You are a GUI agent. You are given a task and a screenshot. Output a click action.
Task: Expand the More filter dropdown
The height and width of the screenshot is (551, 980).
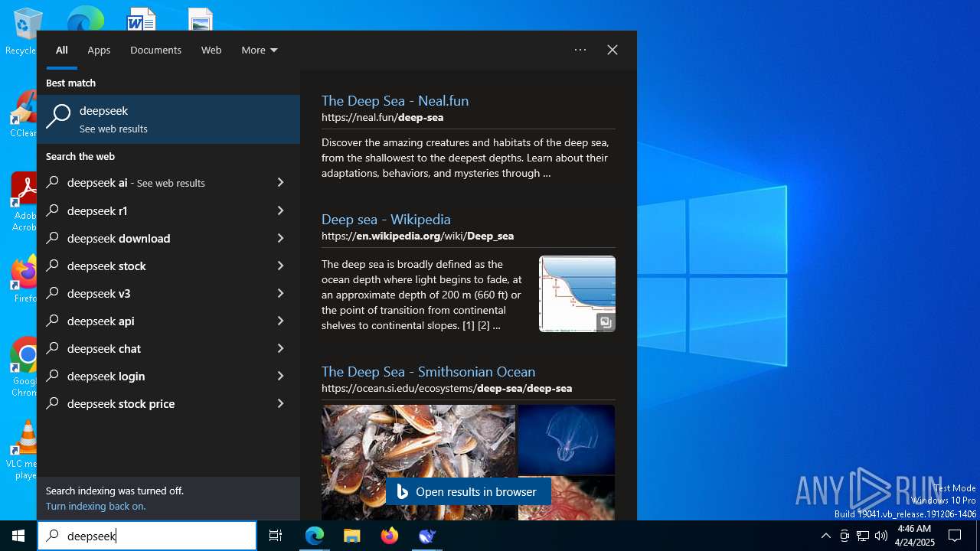[x=260, y=50]
